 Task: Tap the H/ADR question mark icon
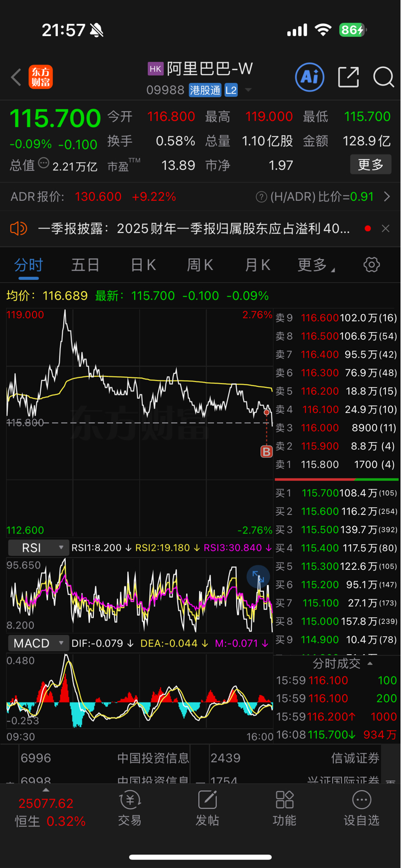tap(261, 197)
